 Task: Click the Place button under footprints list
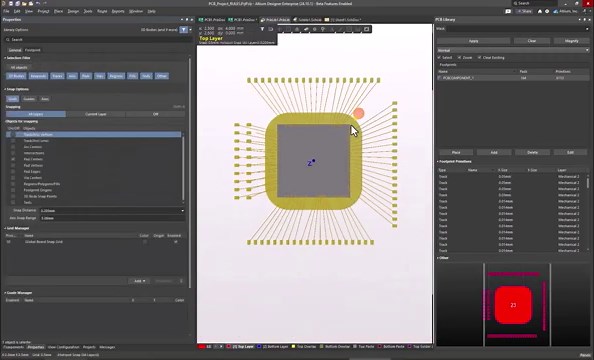[x=456, y=152]
